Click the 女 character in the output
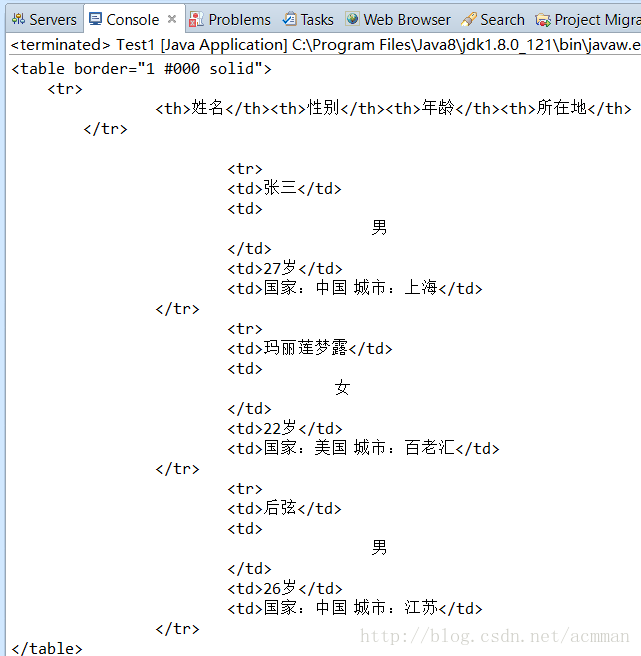 tap(342, 388)
